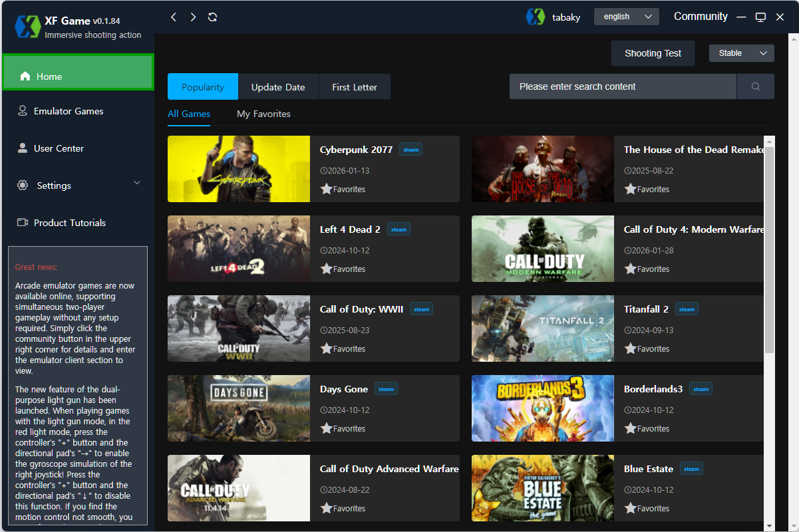This screenshot has width=799, height=532.
Task: Toggle Favorites star for Titanfall 2
Action: pos(630,348)
